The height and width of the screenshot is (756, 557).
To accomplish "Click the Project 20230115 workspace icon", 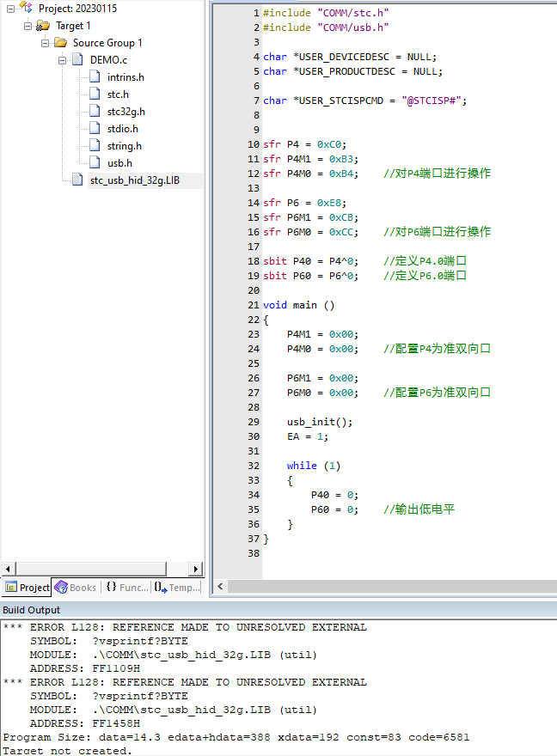I will [x=26, y=8].
